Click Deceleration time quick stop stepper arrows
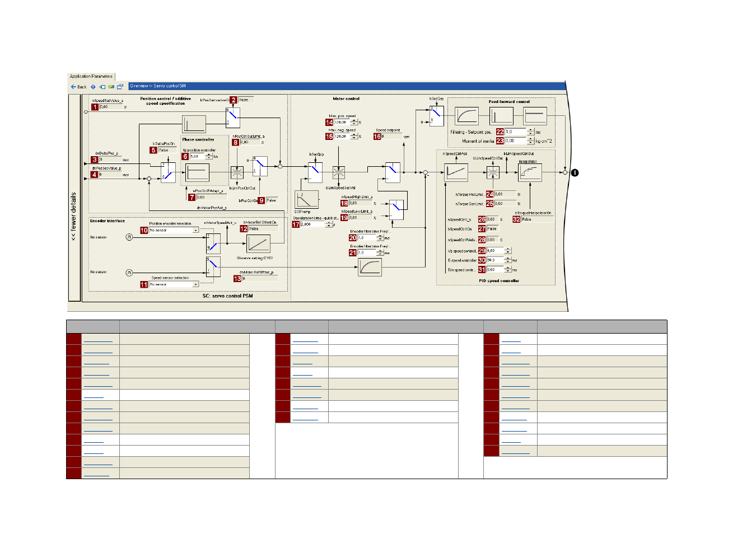Image resolution: width=756 pixels, height=534 pixels. pyautogui.click(x=329, y=224)
